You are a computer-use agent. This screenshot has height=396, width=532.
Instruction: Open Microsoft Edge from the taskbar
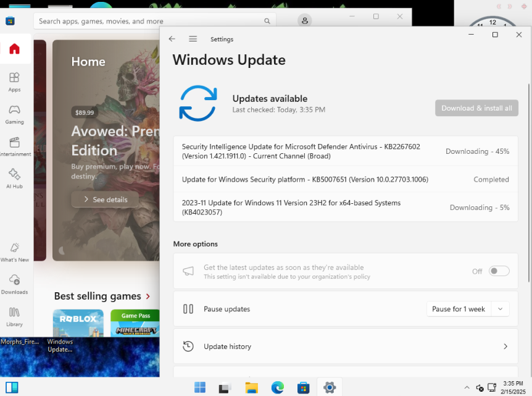pos(278,387)
